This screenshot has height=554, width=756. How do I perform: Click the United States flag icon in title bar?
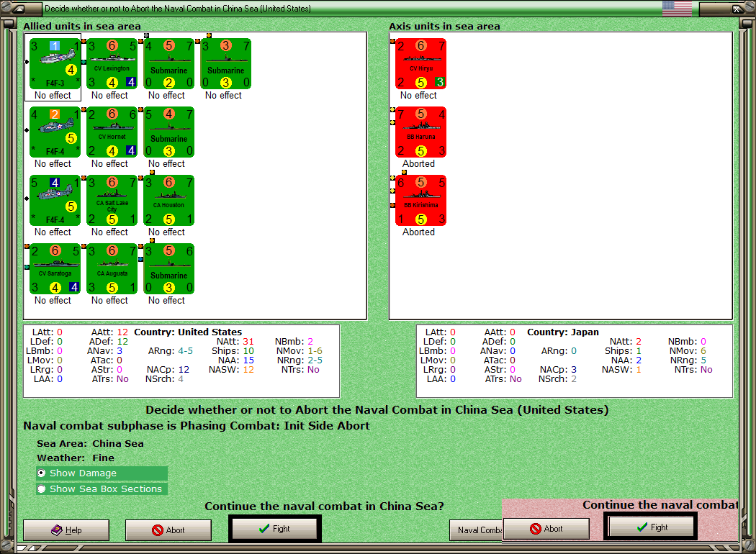point(677,8)
